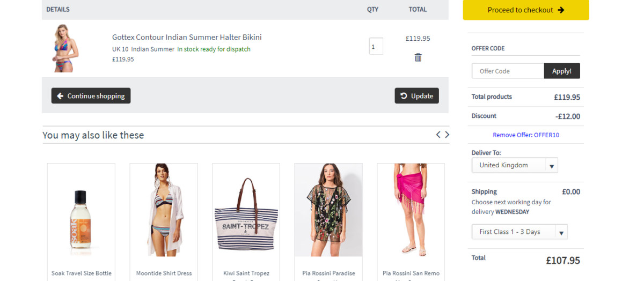Viewport: 644px width, 281px height.
Task: View the Moontide Shirt Dress image
Action: pos(164,210)
